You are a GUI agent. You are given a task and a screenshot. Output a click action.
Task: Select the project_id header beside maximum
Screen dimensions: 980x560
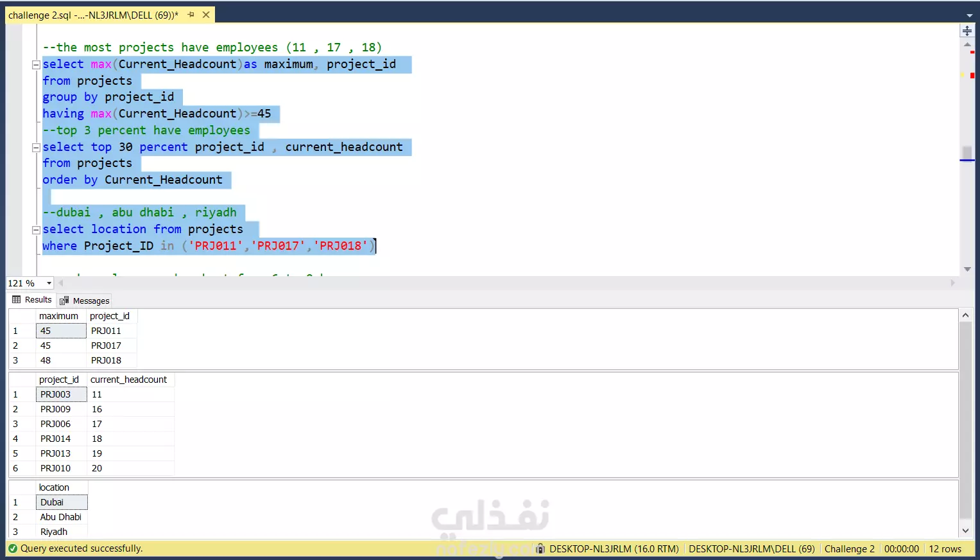click(x=112, y=316)
